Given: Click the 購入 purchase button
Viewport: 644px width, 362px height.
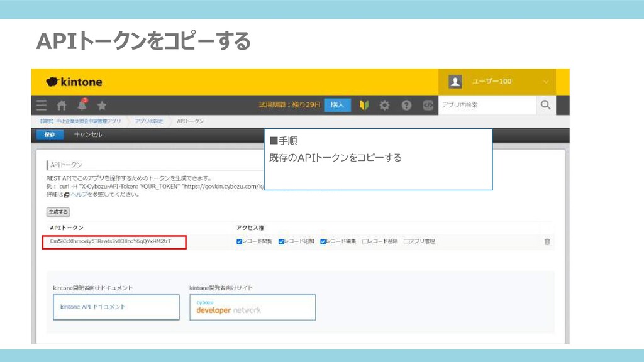Looking at the screenshot, I should 337,105.
